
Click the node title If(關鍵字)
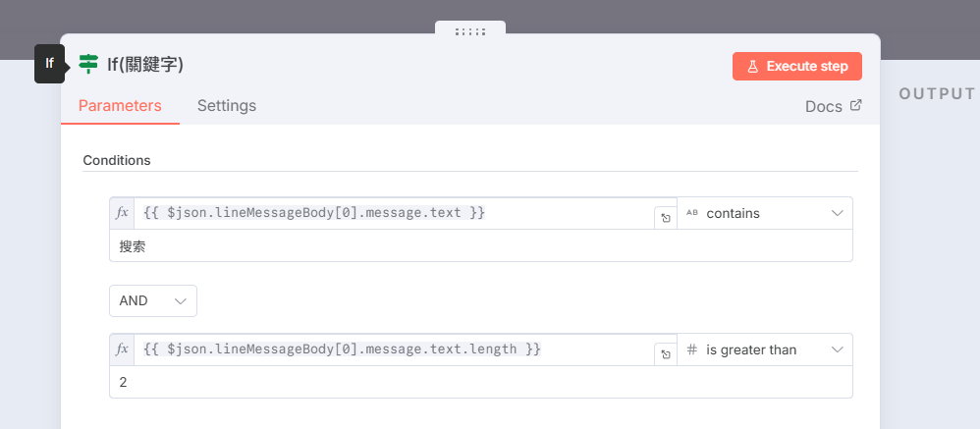pos(145,65)
